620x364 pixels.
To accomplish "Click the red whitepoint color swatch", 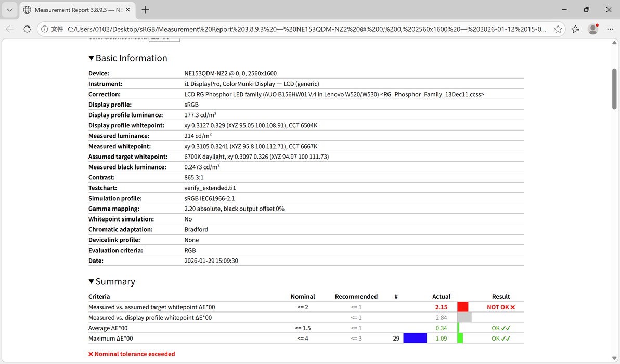I will pos(462,307).
